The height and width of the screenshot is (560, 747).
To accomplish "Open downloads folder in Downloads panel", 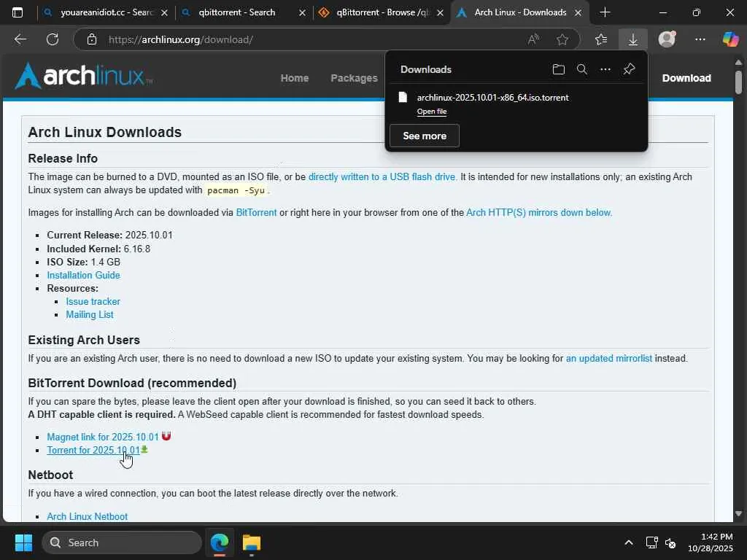I will (558, 69).
